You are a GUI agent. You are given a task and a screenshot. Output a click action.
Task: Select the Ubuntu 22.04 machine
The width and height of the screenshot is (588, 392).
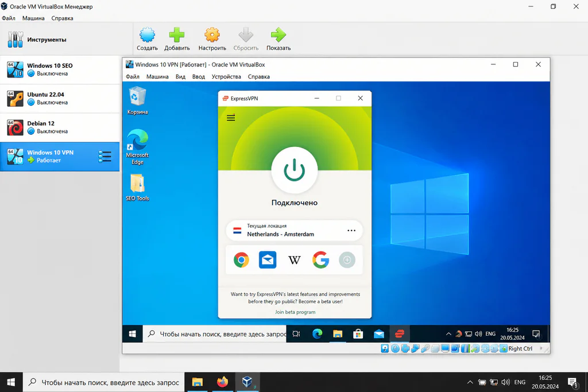point(60,99)
